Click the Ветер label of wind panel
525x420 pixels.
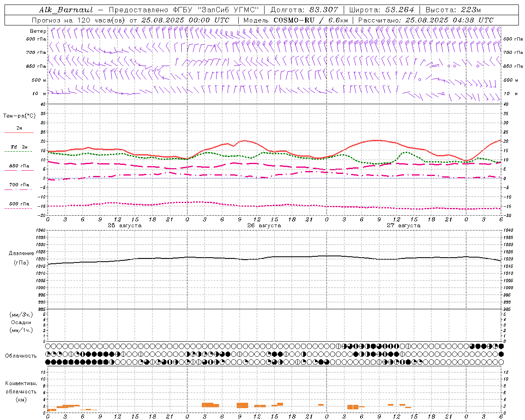click(x=38, y=31)
